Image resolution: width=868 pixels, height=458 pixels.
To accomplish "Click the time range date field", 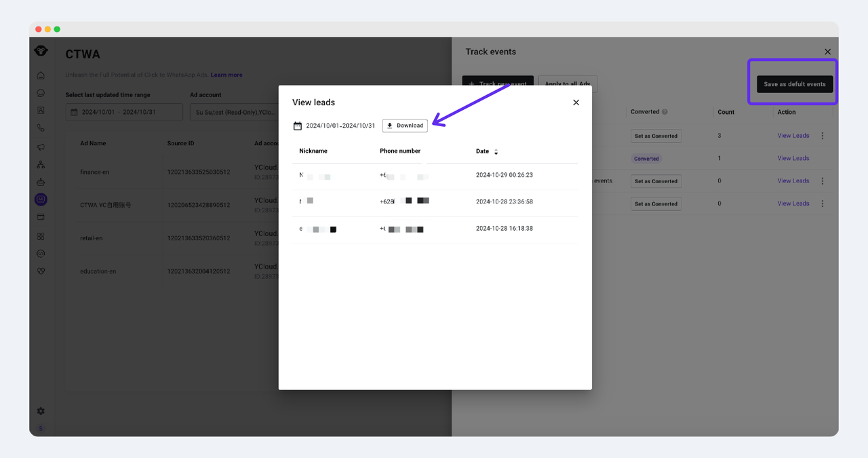I will pyautogui.click(x=124, y=112).
